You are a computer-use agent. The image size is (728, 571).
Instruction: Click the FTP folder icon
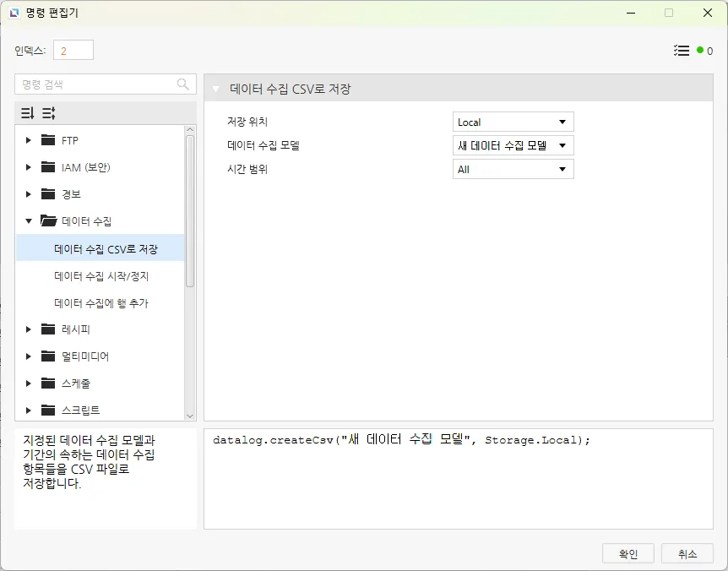click(48, 140)
